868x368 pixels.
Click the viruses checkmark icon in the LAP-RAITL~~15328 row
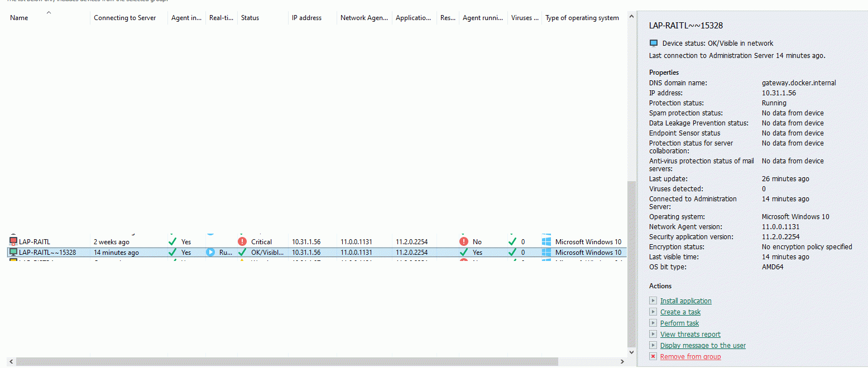(512, 252)
